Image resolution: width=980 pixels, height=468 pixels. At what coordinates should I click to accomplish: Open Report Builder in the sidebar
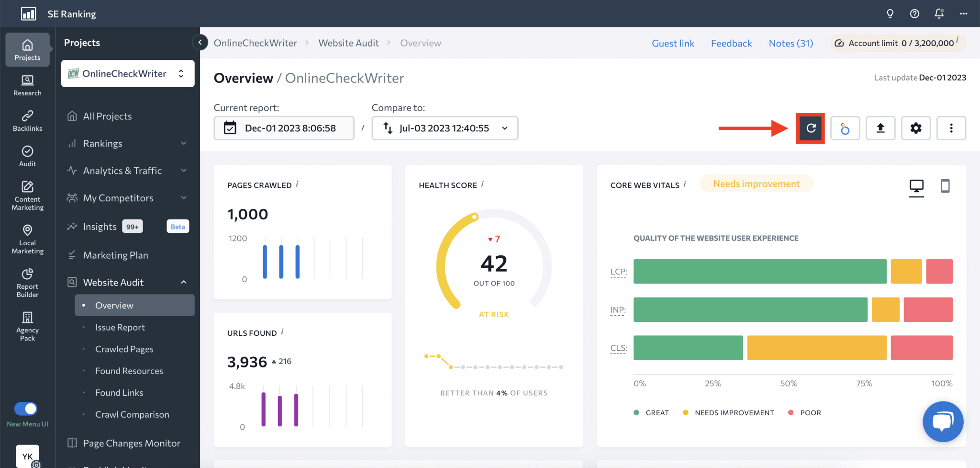pos(27,283)
